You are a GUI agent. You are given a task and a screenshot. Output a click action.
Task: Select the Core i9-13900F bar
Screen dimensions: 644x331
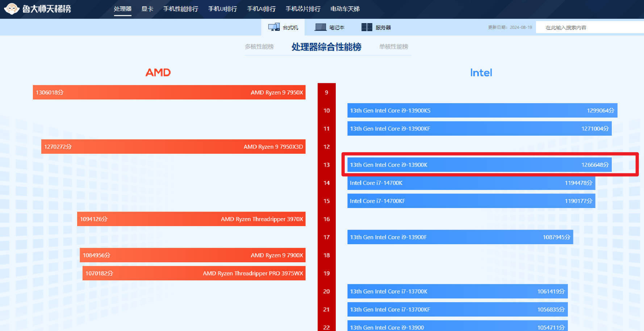pos(460,237)
